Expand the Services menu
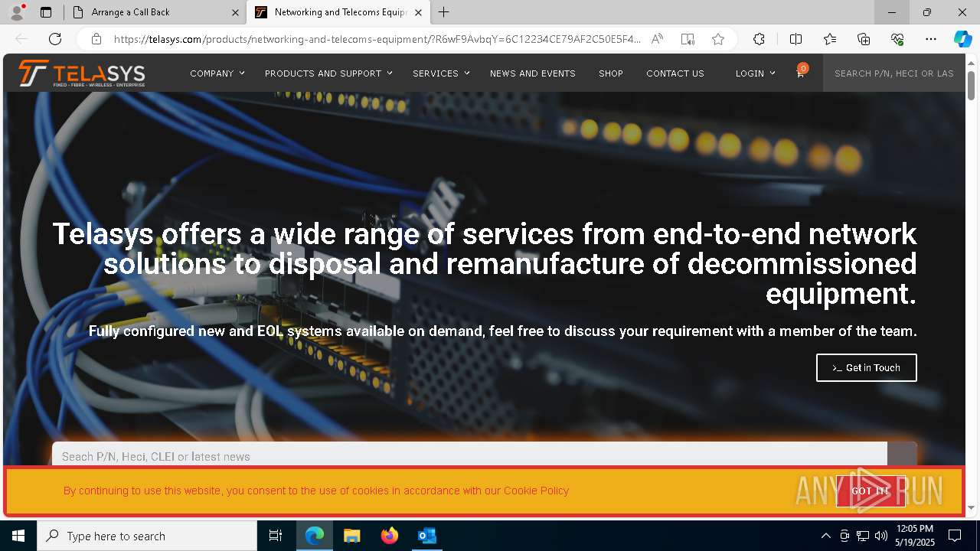Image resolution: width=980 pixels, height=551 pixels. (441, 73)
